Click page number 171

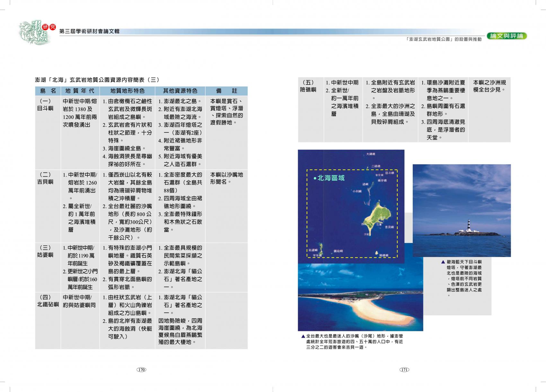tap(404, 370)
